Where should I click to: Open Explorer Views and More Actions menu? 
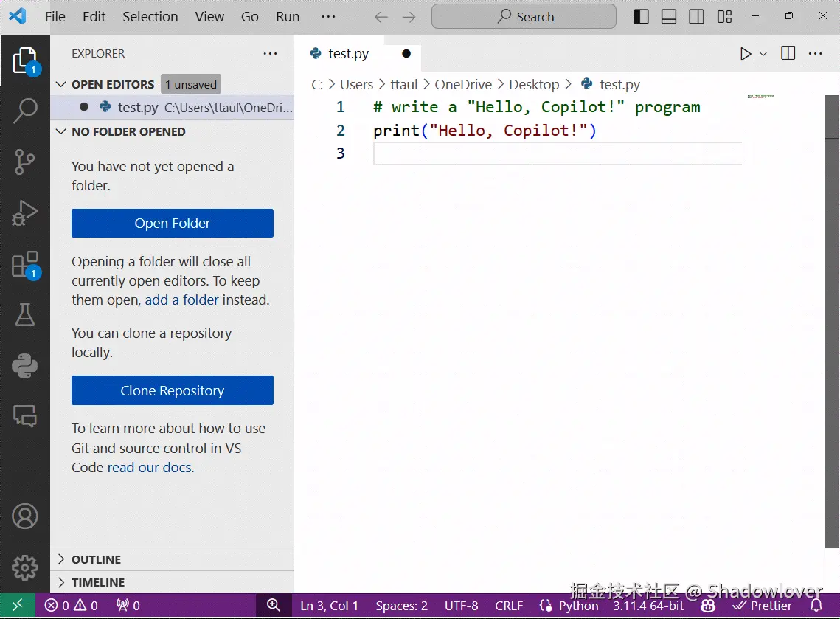coord(271,54)
